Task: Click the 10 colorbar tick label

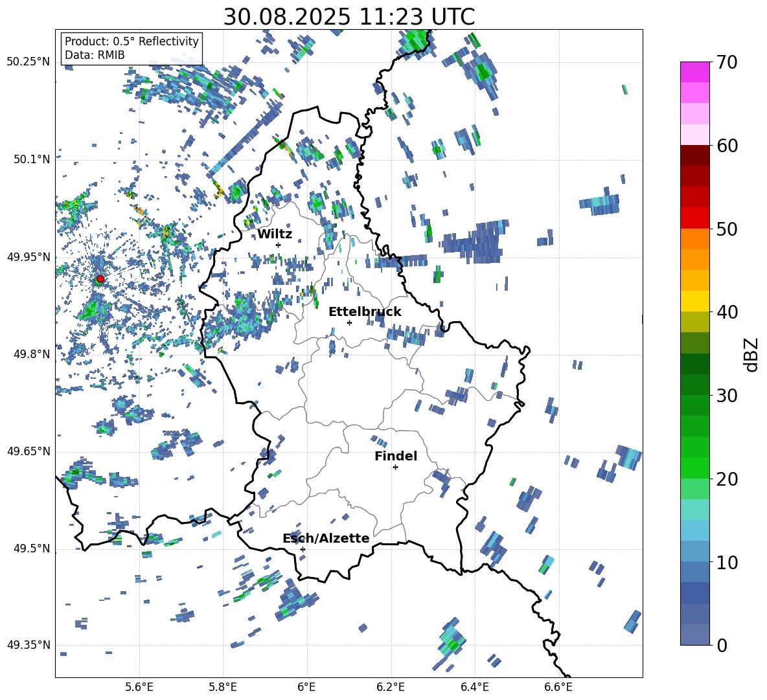Action: pyautogui.click(x=727, y=562)
